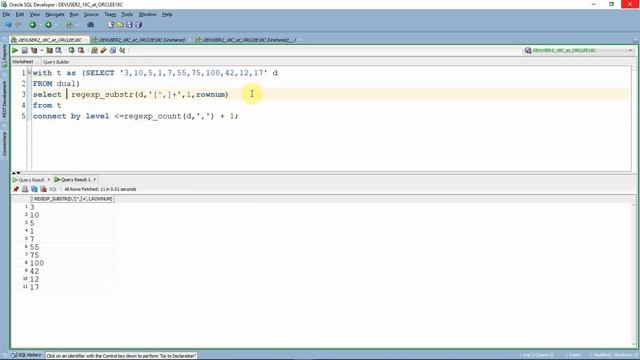The image size is (640, 360).
Task: Select the Worksheet tab
Action: 23,62
